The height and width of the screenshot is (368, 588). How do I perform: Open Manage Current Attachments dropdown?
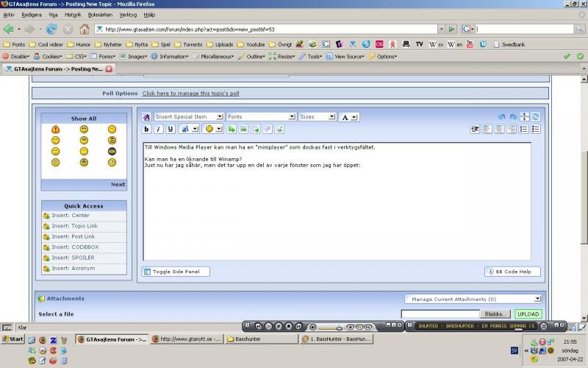[473, 299]
